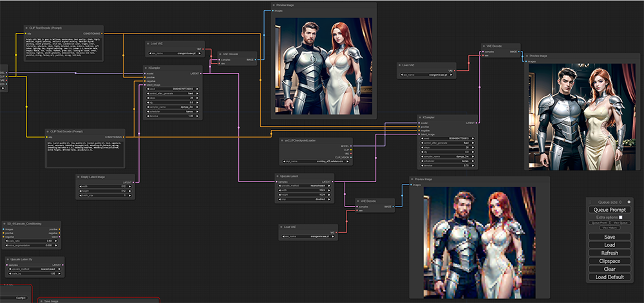Click Load Default in the queue panel
Viewport: 644px width, 303px height.
click(609, 277)
